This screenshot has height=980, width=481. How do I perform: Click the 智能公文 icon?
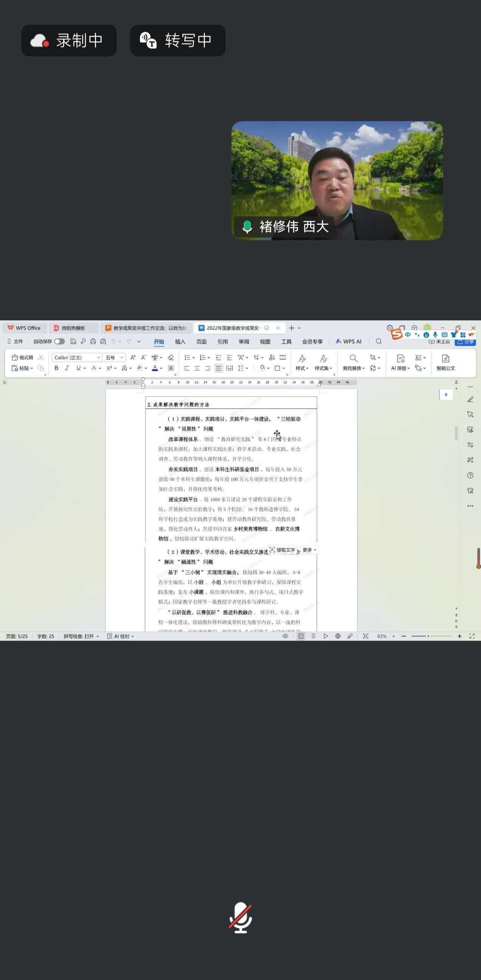(x=445, y=363)
